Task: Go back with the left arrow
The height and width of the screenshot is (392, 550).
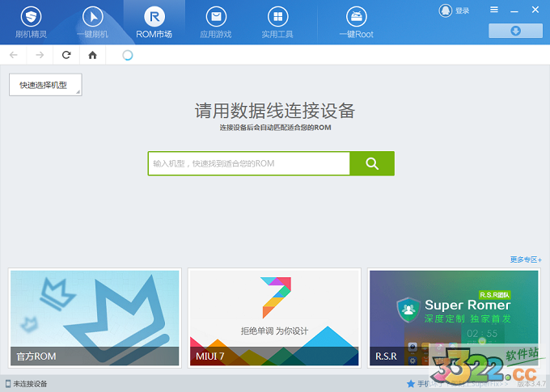Action: (x=13, y=55)
